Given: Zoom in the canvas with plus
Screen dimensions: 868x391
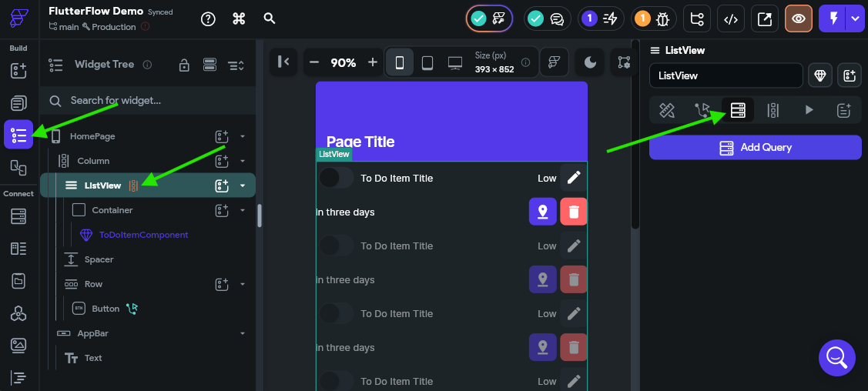Looking at the screenshot, I should pyautogui.click(x=373, y=62).
